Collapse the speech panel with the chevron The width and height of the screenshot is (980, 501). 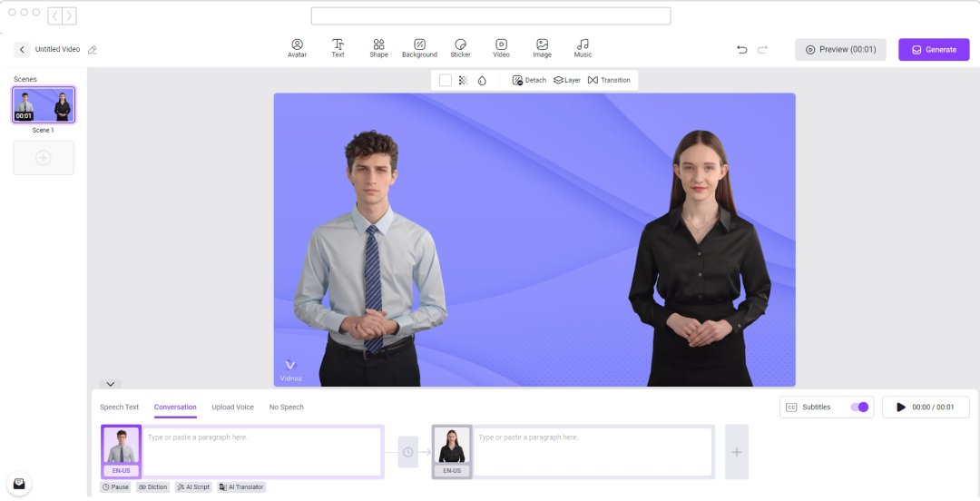(110, 384)
